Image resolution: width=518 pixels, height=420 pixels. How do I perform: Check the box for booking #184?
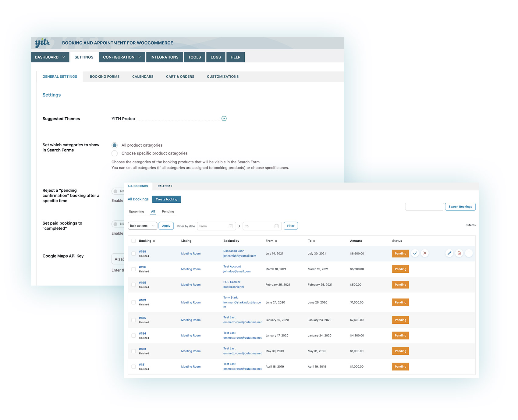tap(133, 336)
